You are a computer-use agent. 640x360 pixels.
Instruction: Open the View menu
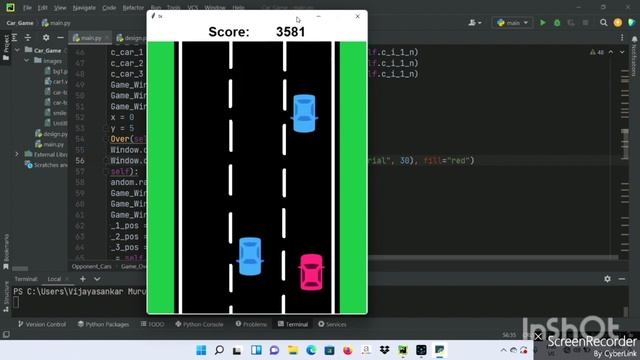60,8
